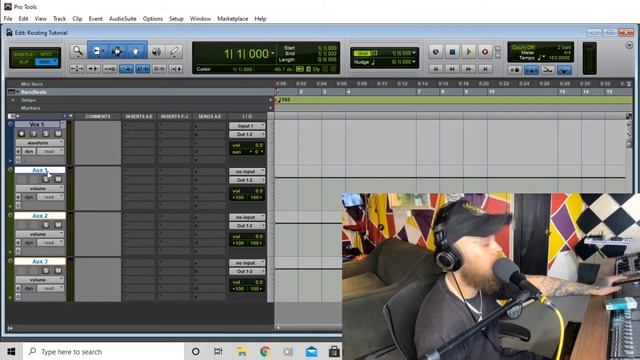The height and width of the screenshot is (360, 640).
Task: Mute the Aux 1 track
Action: [58, 179]
